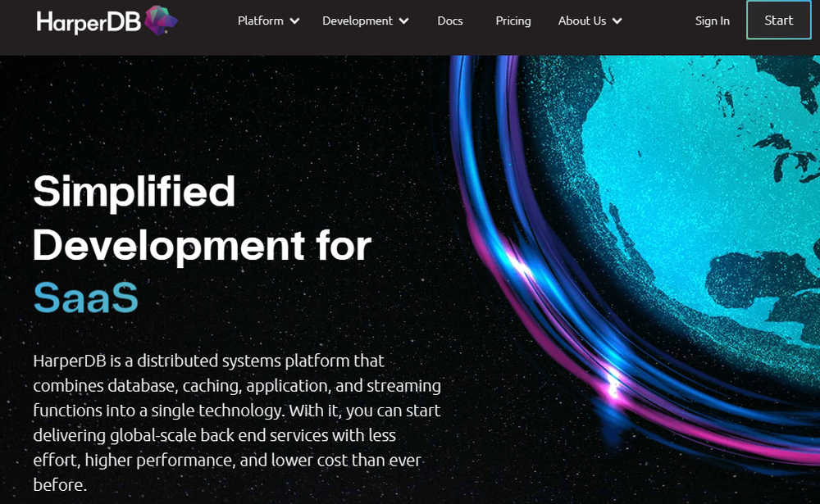This screenshot has height=504, width=820.
Task: Click the HarperDB gem logo icon
Action: [161, 20]
